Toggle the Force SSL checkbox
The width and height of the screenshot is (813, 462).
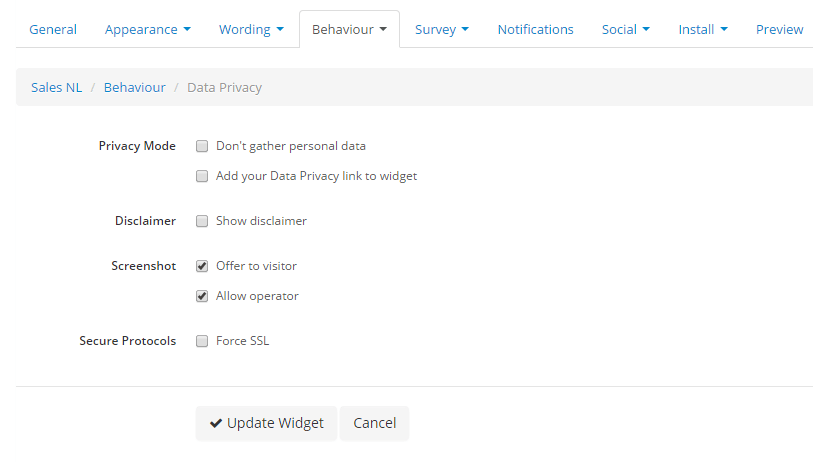(x=202, y=341)
